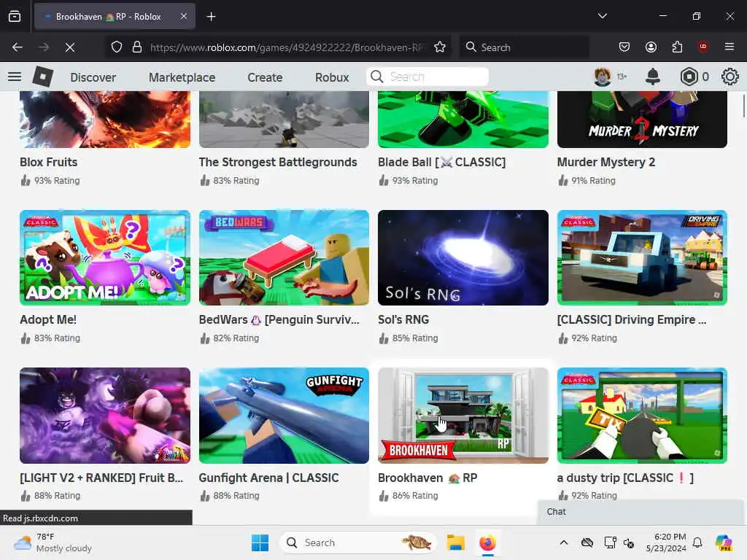This screenshot has height=560, width=747.
Task: List all open tabs dropdown
Action: 602,16
